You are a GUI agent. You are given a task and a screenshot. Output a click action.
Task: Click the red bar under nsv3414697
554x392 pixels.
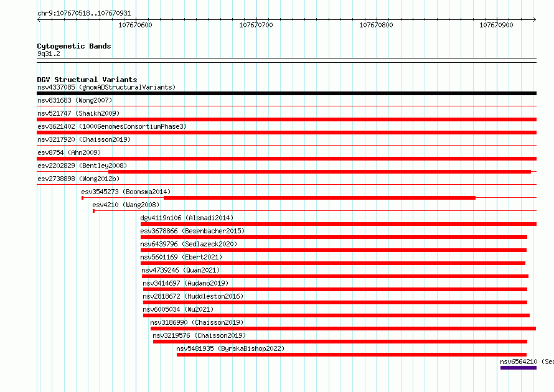tap(335, 289)
